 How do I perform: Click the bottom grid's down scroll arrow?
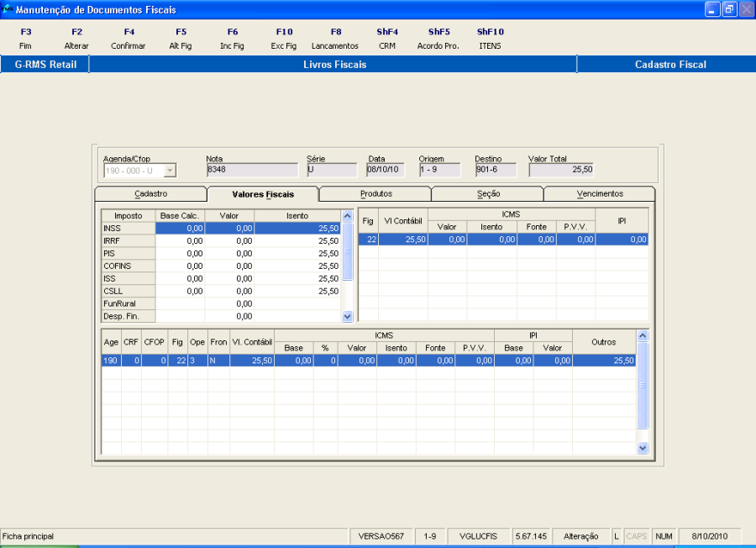pyautogui.click(x=643, y=448)
